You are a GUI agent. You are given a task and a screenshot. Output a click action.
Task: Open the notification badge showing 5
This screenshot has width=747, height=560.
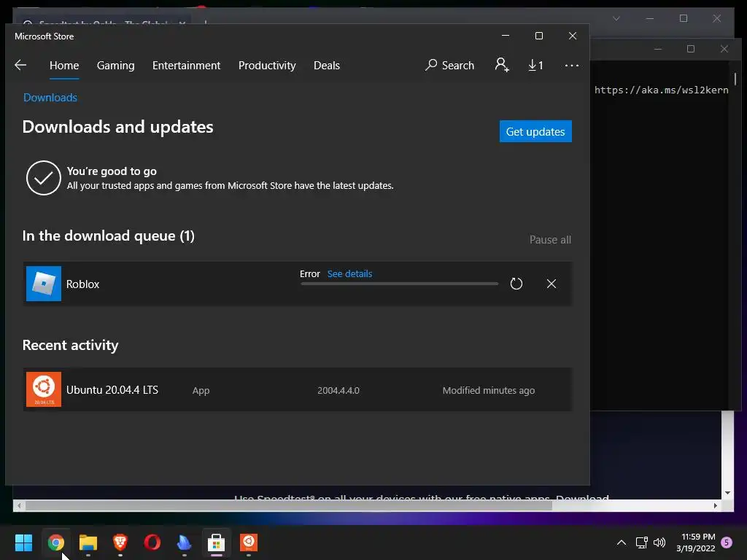(727, 542)
